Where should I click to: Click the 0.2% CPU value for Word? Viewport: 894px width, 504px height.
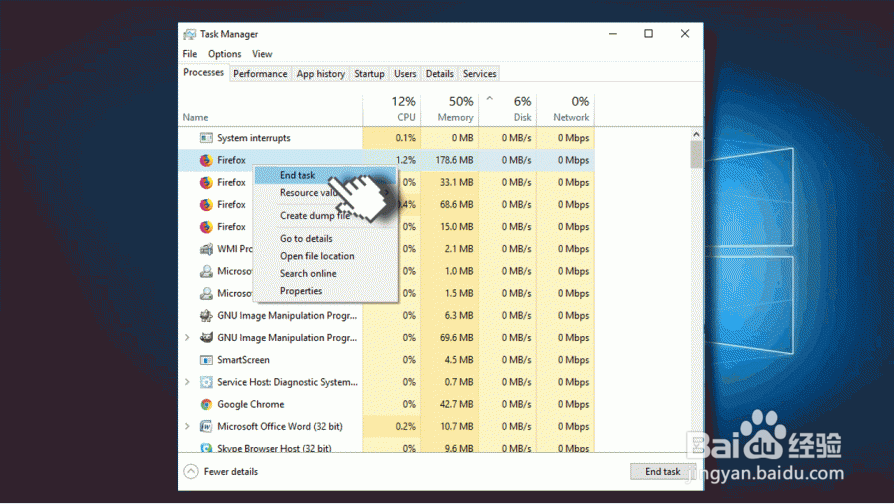click(x=405, y=426)
